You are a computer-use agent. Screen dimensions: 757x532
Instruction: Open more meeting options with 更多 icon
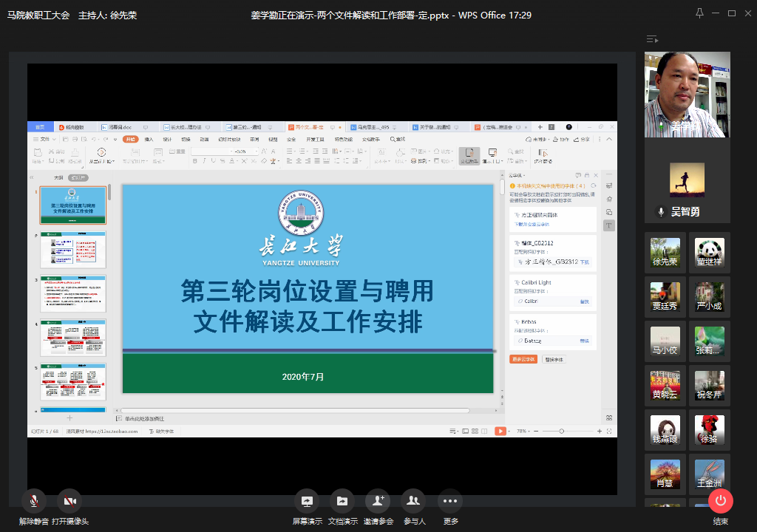click(x=449, y=501)
